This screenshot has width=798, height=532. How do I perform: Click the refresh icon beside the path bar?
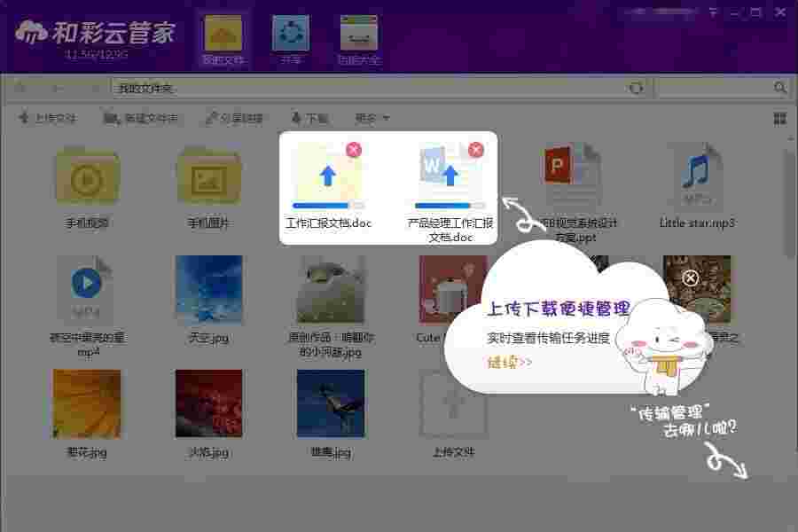[635, 89]
